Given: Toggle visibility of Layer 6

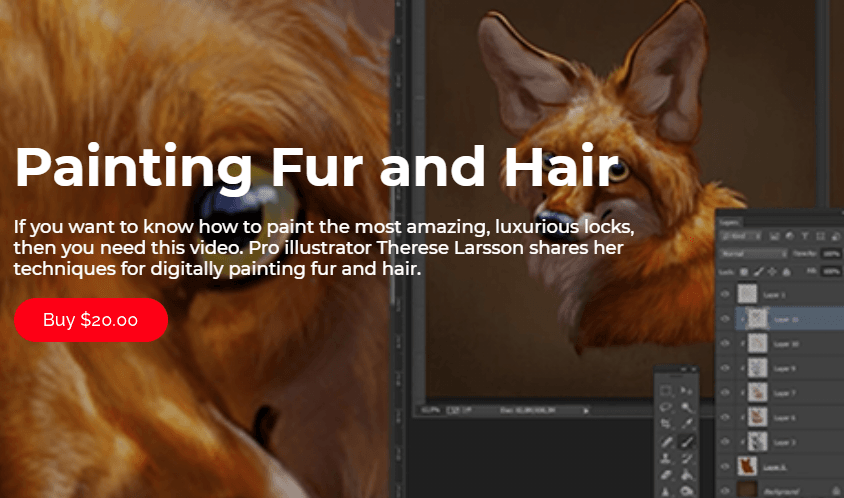Looking at the screenshot, I should pyautogui.click(x=725, y=417).
